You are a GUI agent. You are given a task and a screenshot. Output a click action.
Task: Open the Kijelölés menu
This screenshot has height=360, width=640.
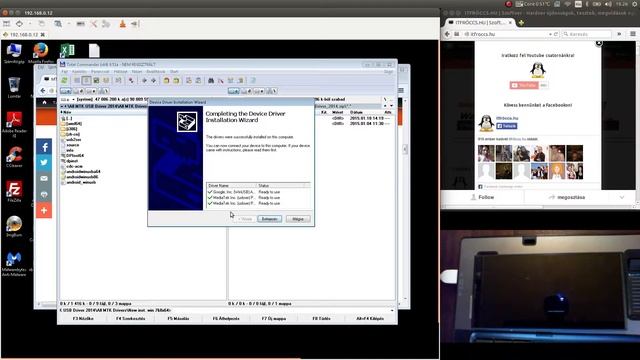79,71
